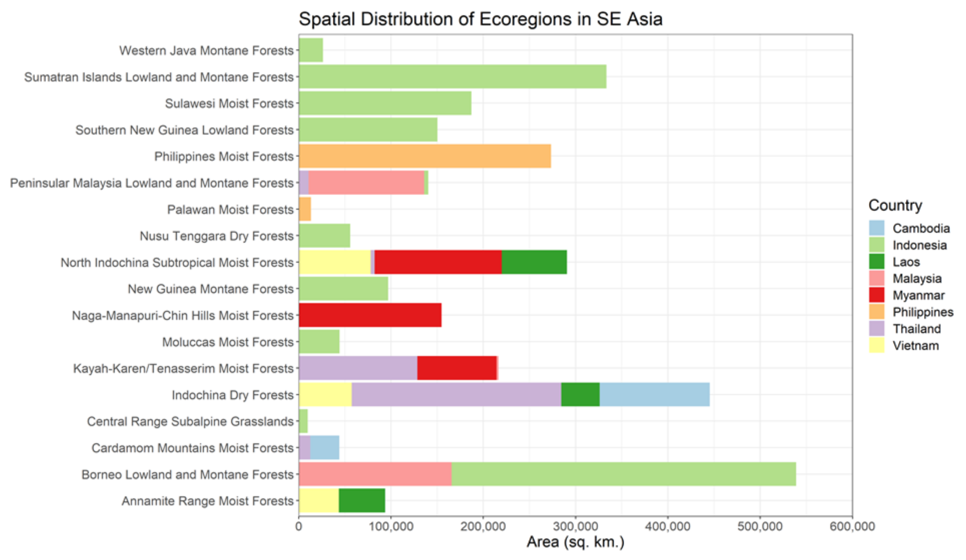Viewport: 966px width, 560px height.
Task: Click the Western Java Montane Forests label
Action: [x=206, y=50]
